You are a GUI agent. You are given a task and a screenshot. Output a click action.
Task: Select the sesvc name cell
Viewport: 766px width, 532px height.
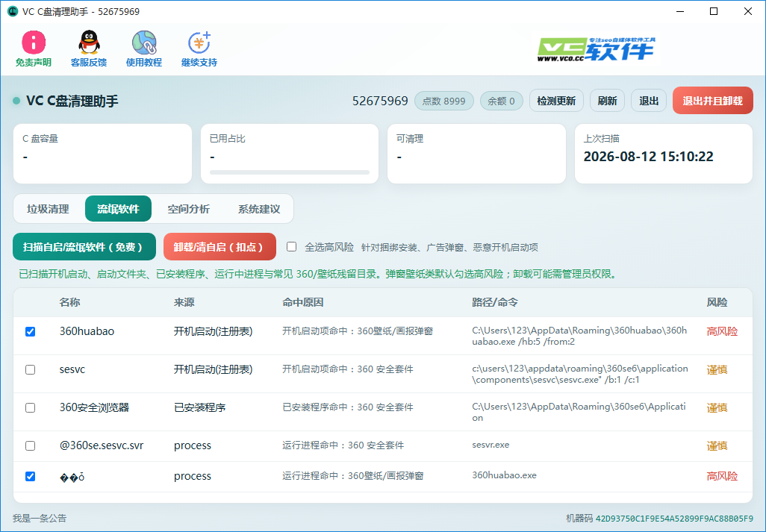[72, 369]
